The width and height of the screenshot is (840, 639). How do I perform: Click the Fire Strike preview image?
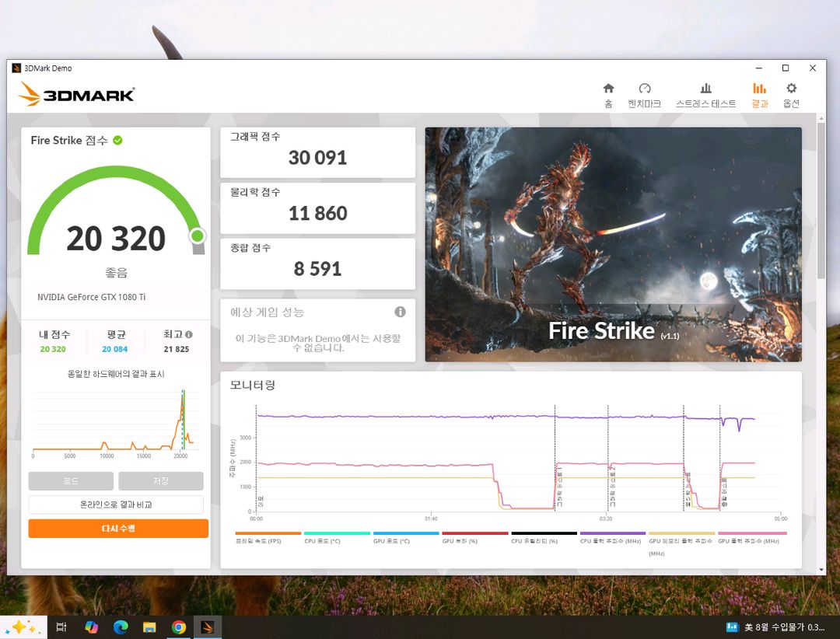pyautogui.click(x=613, y=244)
